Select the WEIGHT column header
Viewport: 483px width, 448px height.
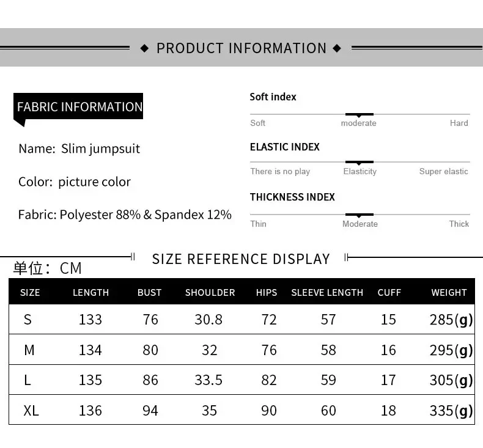(449, 293)
